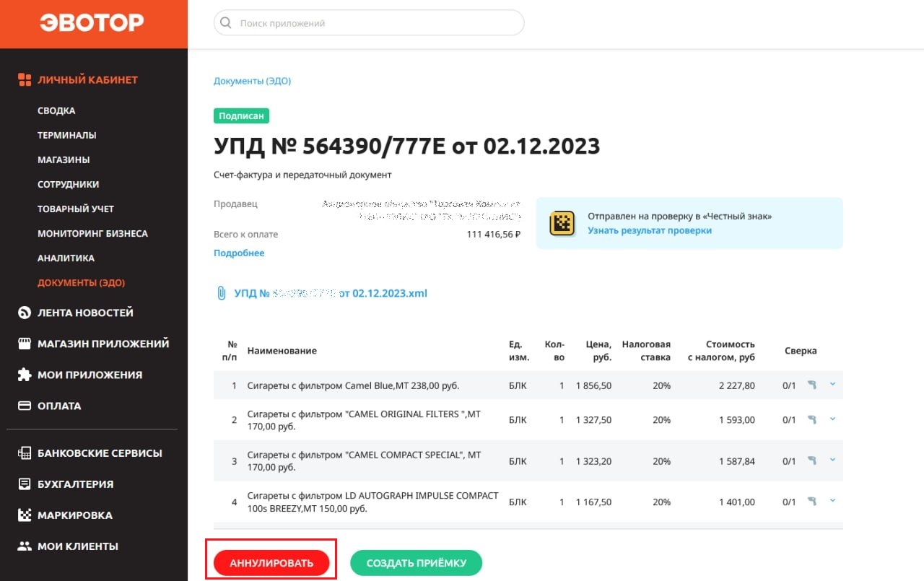924x581 pixels.
Task: Click the Наименование column header
Action: 282,351
